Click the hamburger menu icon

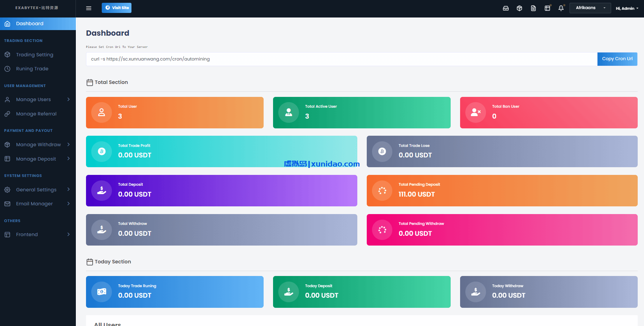point(89,8)
